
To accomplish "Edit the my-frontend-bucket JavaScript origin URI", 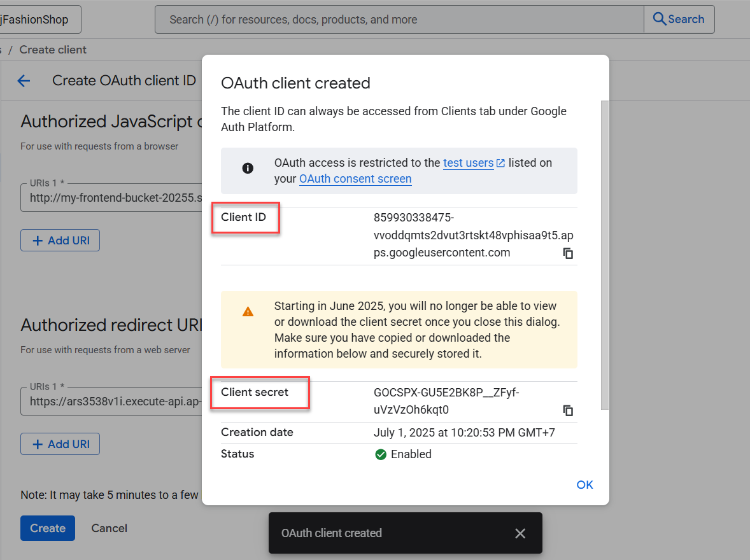I will tap(111, 197).
